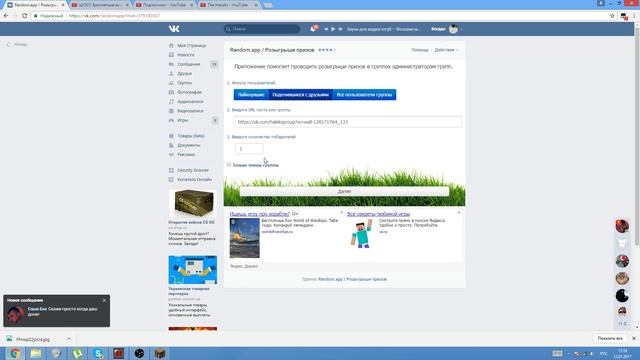
Task: Open File Explorer from taskbar
Action: click(36, 353)
